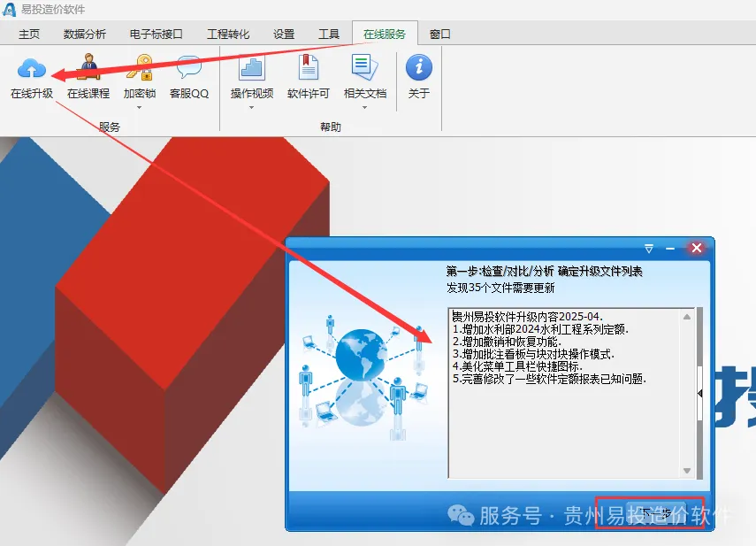
Task: Open the 数据分析 tab
Action: (x=84, y=33)
